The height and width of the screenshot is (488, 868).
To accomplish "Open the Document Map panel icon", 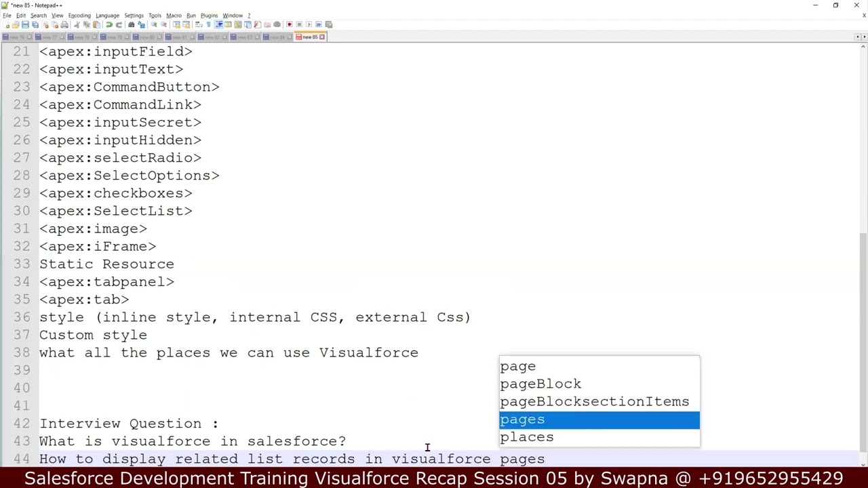I will (x=238, y=24).
